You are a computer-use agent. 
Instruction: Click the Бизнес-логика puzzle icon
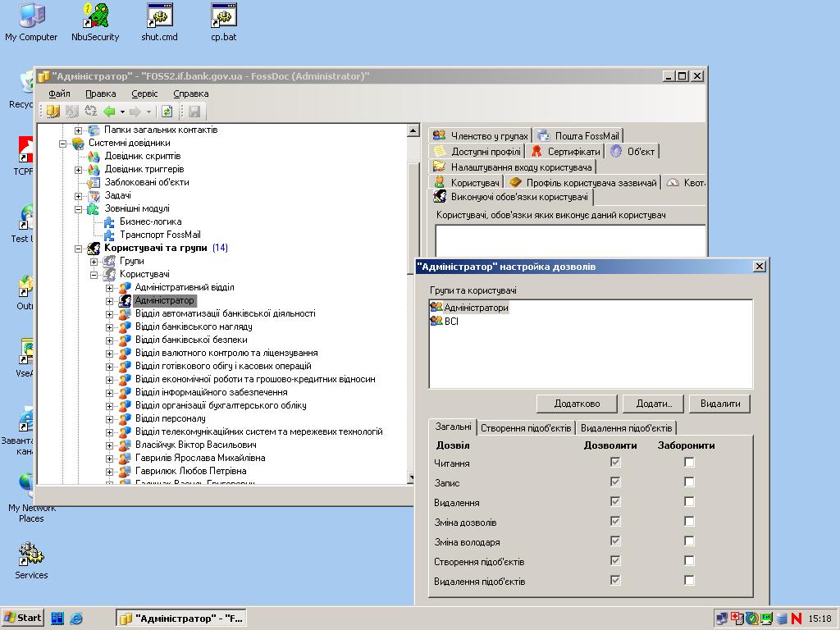click(109, 221)
